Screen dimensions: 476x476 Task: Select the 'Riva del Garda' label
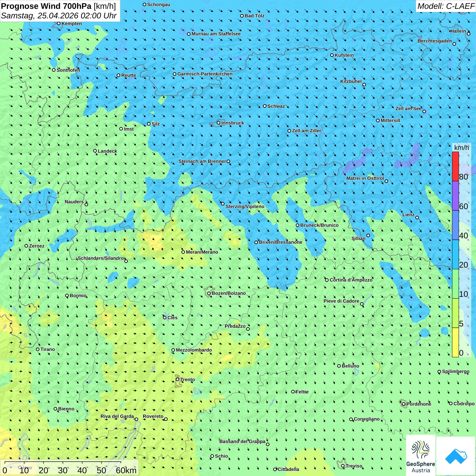(117, 416)
